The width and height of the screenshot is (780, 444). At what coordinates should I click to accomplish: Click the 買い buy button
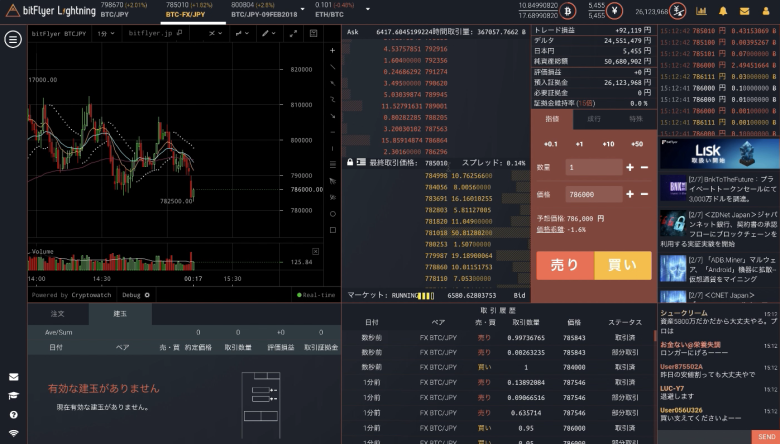coord(623,265)
